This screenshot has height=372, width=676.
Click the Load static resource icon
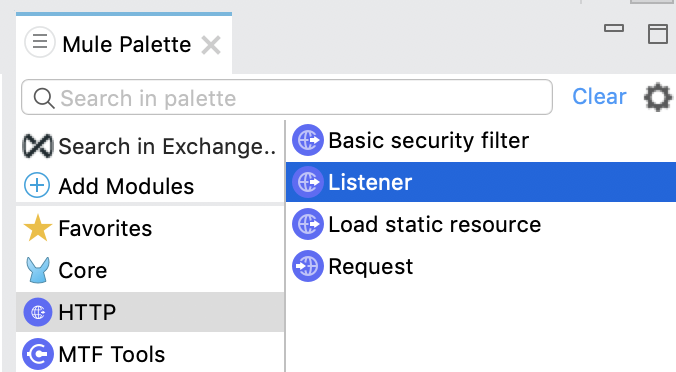(x=308, y=224)
